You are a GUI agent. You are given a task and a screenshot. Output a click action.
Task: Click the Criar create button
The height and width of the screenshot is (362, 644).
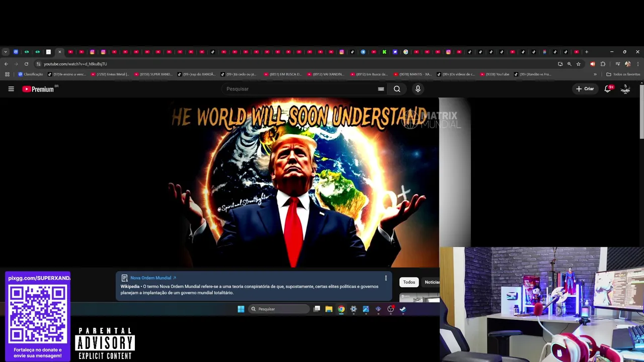pos(585,89)
